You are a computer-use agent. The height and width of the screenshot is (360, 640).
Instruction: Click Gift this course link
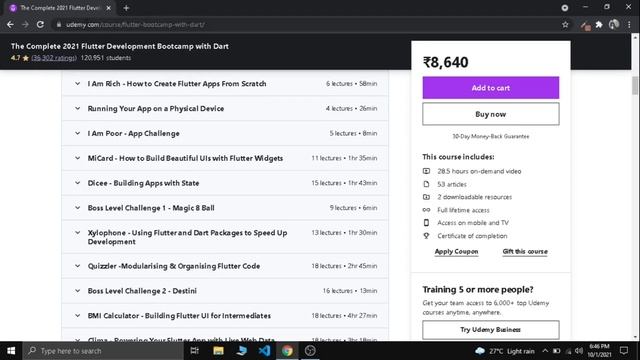[x=525, y=251]
